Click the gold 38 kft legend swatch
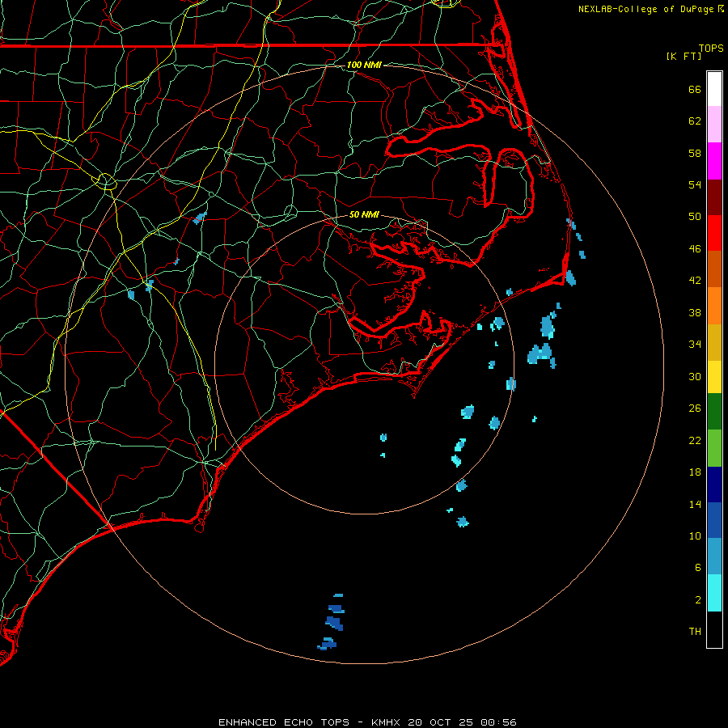Screen dimensions: 728x728 [714, 343]
